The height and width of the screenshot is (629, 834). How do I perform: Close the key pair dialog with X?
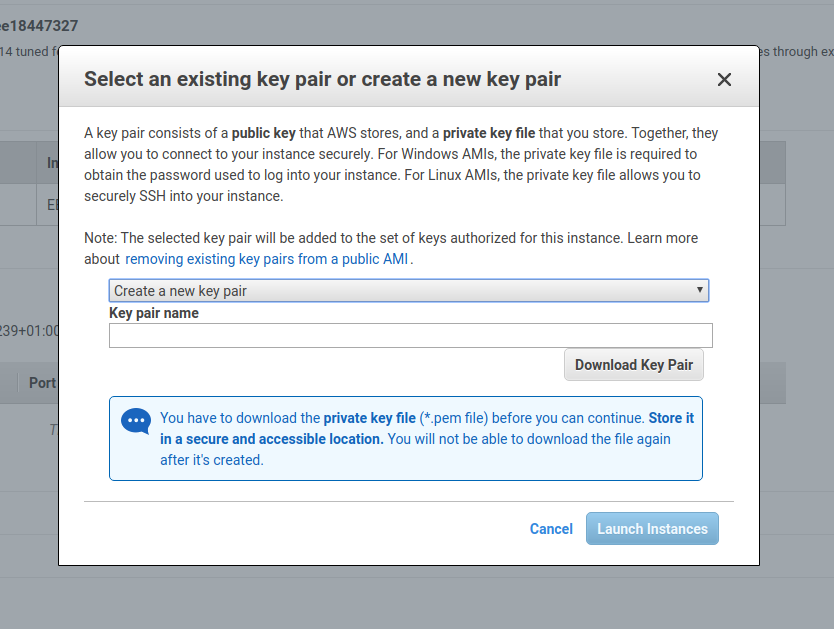coord(725,80)
